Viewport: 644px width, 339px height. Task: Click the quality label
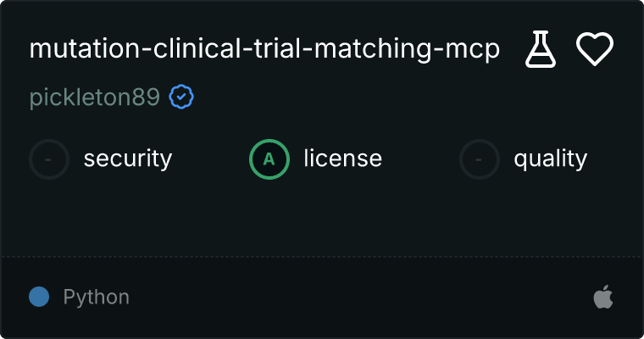coord(550,159)
